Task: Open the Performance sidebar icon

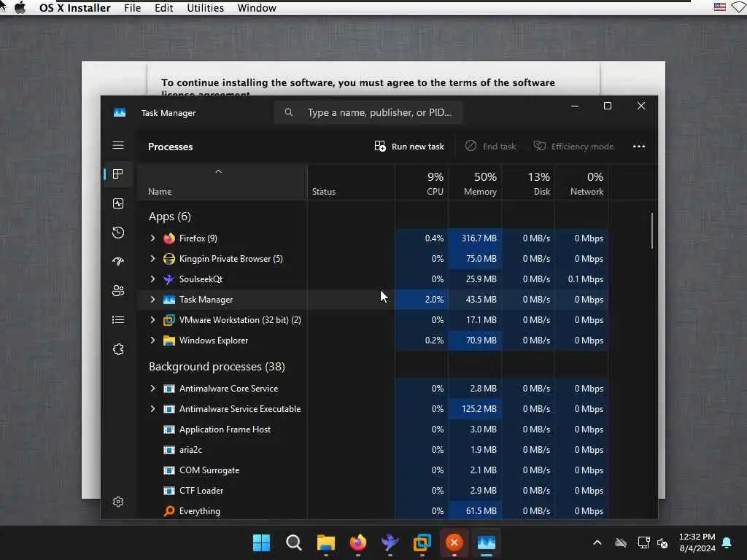Action: pyautogui.click(x=118, y=204)
